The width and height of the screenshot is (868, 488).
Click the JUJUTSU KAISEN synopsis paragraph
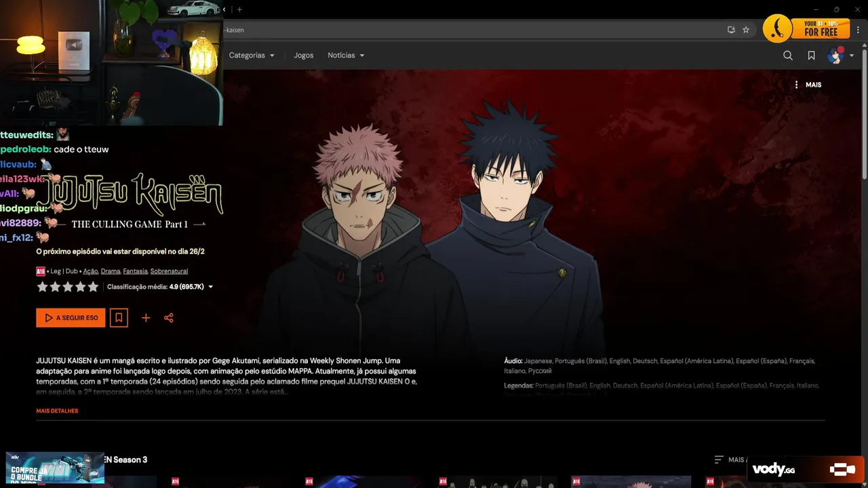click(x=227, y=376)
